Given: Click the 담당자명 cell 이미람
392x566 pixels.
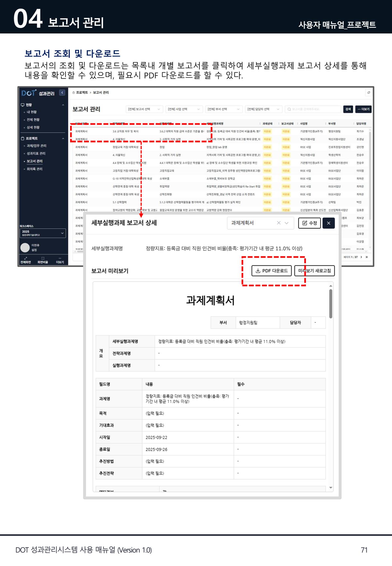Looking at the screenshot, I should click(360, 171).
